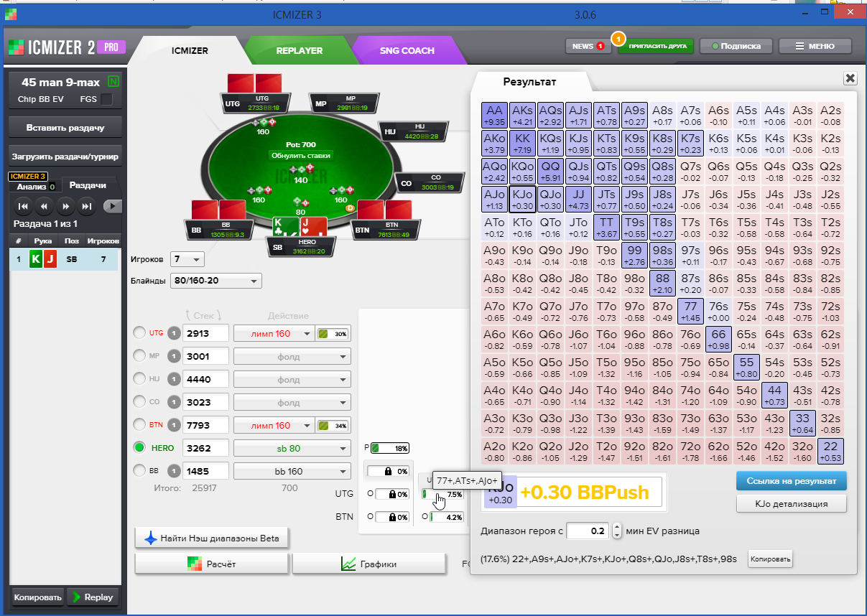
Task: Open the UTG action dropdown showing лимп 160
Action: point(274,333)
